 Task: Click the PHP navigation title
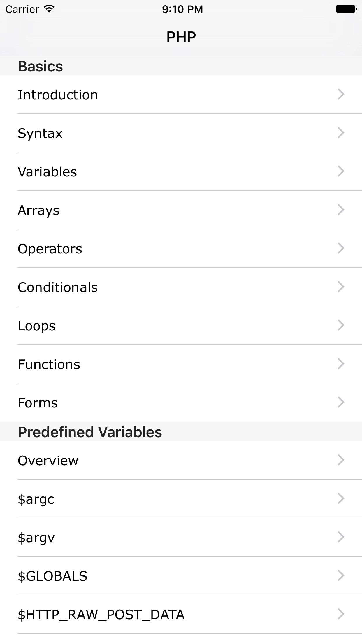[x=181, y=37]
